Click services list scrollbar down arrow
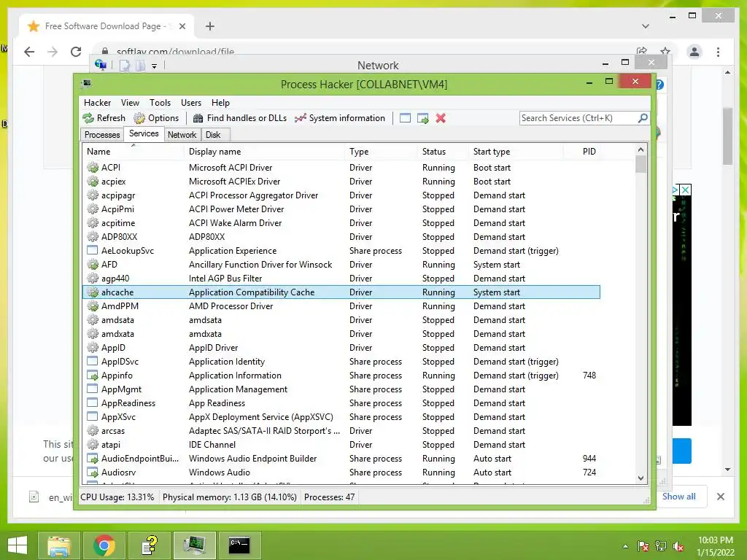Screen dimensions: 747x560 (640, 478)
